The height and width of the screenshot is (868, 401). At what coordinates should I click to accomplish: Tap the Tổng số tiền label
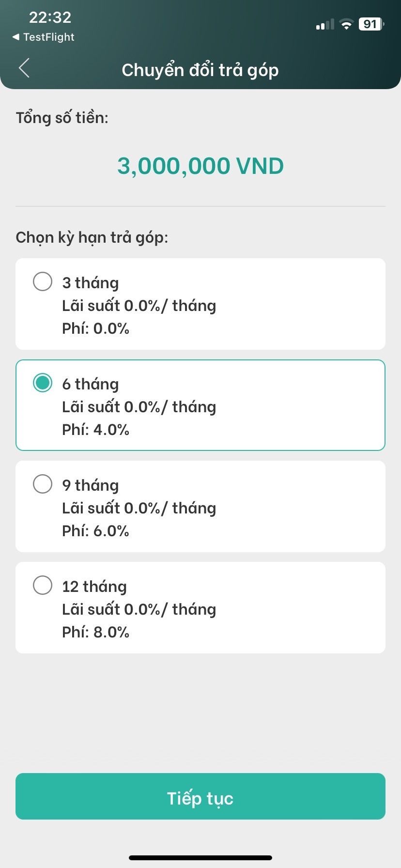click(x=62, y=118)
